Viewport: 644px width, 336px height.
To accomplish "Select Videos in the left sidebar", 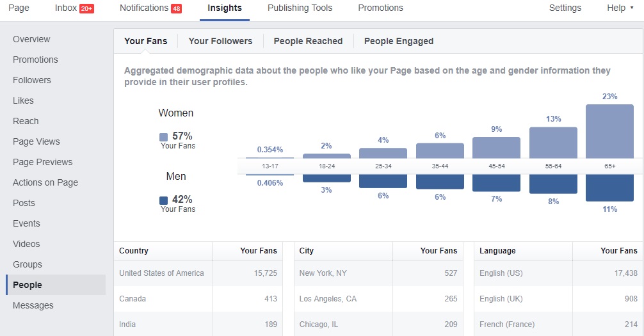I will click(26, 244).
